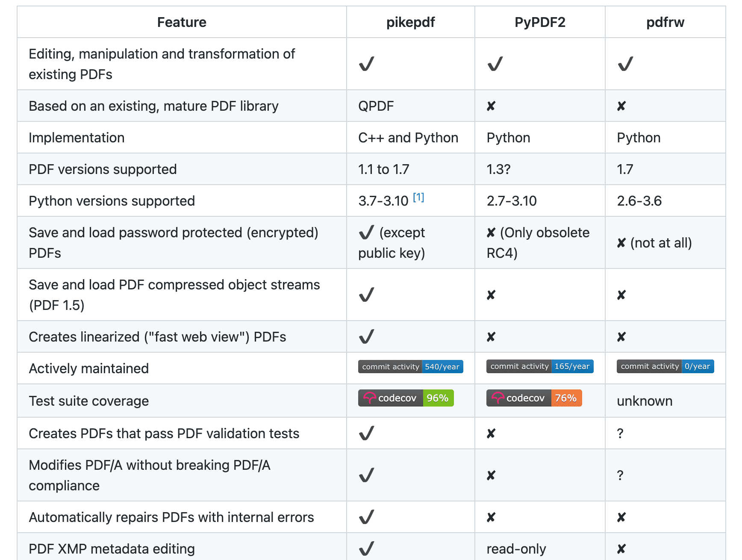Click pikepdf checkmark for linearized PDFs
The image size is (742, 560).
[367, 336]
